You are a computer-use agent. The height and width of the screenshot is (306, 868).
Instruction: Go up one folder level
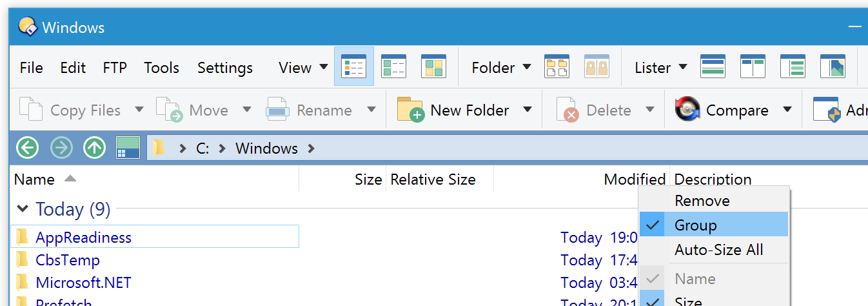(94, 148)
